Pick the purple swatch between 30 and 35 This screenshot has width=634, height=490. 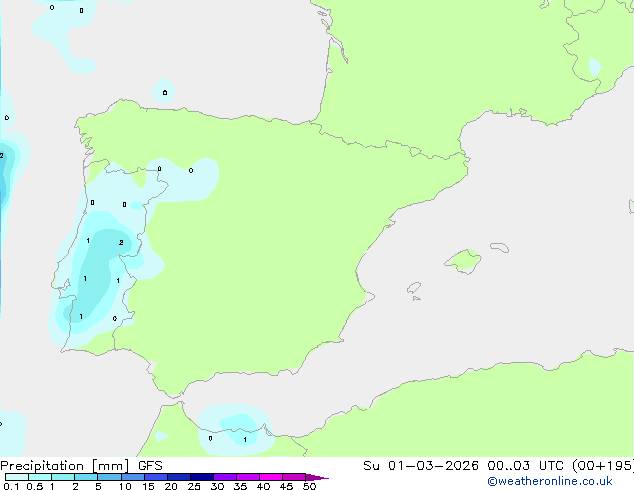point(226,477)
